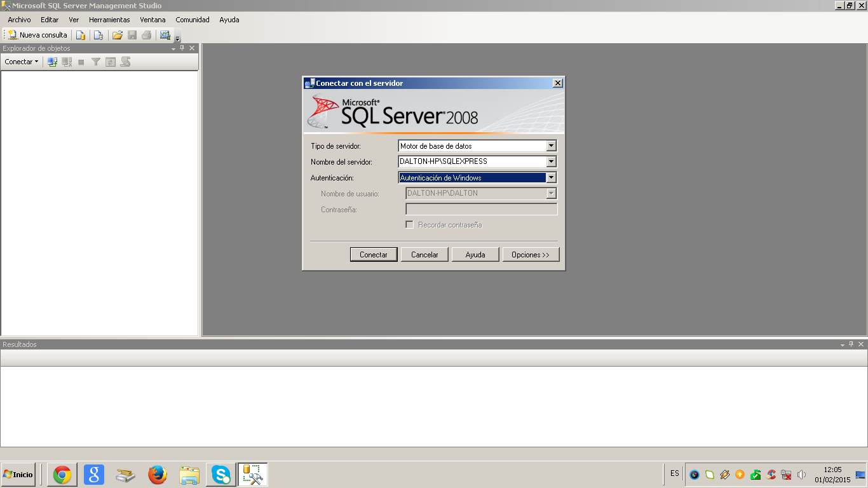This screenshot has width=868, height=488.
Task: Click the green checkmark tray icon
Action: point(756,475)
